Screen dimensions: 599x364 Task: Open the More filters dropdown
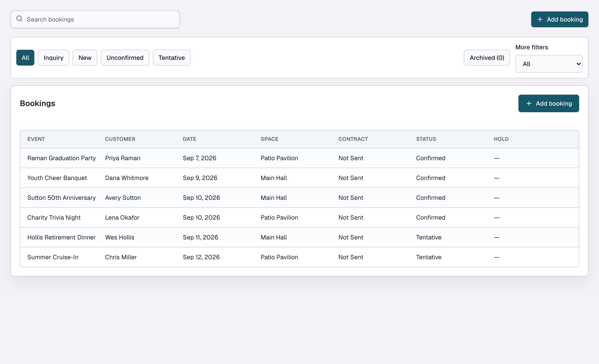point(549,64)
